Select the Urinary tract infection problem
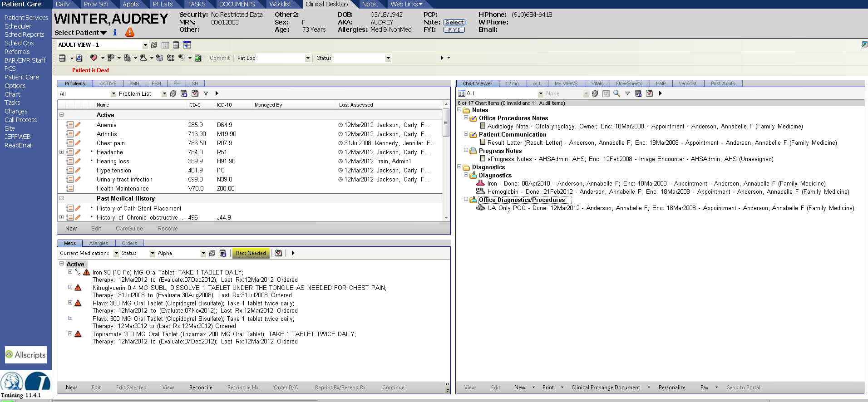The image size is (868, 402). 124,179
